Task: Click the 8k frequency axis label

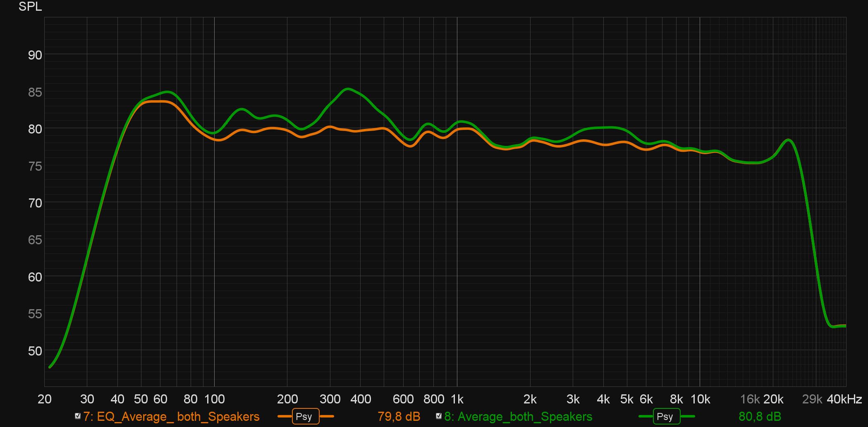Action: coord(677,399)
